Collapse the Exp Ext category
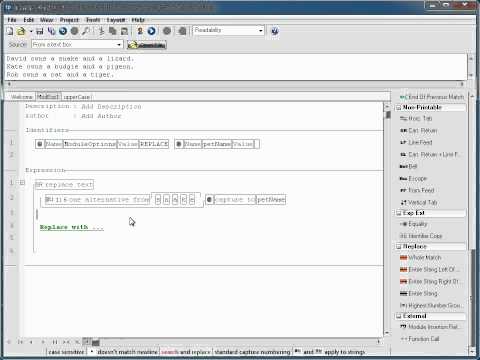Viewport: 480px width, 360px height. 398,213
